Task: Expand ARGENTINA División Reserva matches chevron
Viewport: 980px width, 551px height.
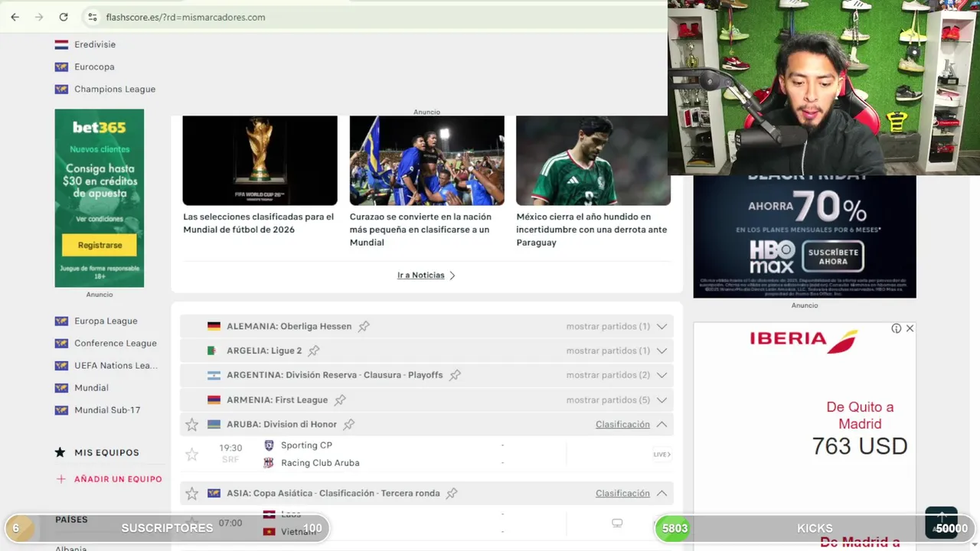Action: coord(661,375)
